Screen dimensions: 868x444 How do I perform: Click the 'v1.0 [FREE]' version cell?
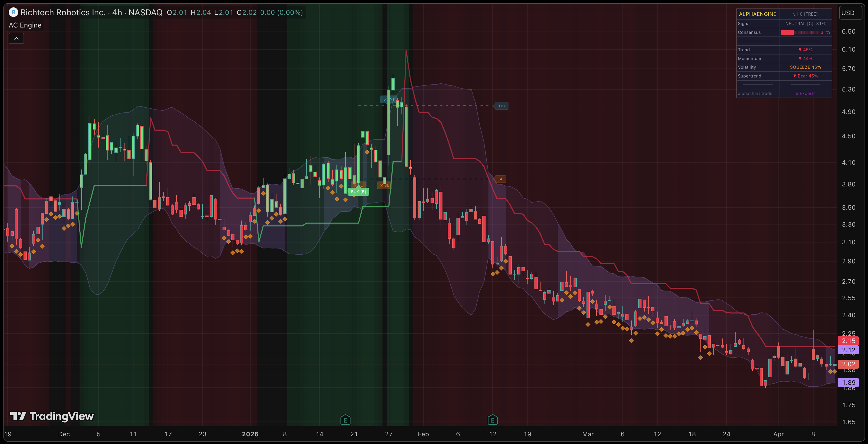point(805,14)
